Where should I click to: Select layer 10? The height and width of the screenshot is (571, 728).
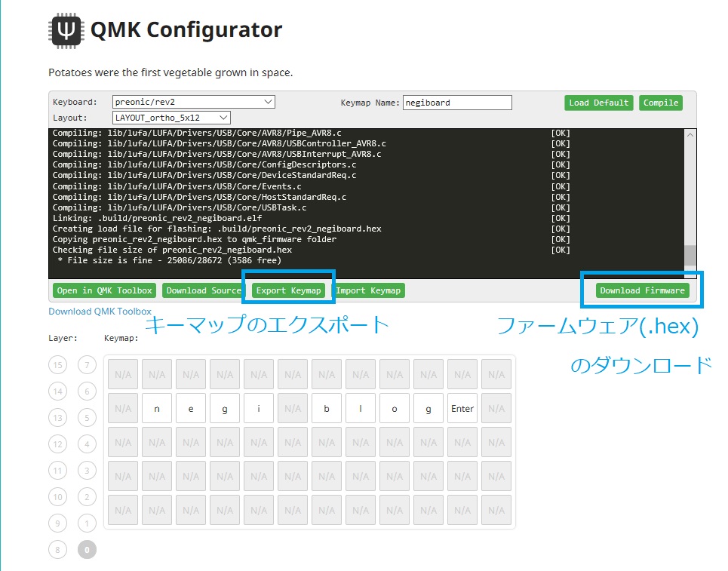(57, 497)
